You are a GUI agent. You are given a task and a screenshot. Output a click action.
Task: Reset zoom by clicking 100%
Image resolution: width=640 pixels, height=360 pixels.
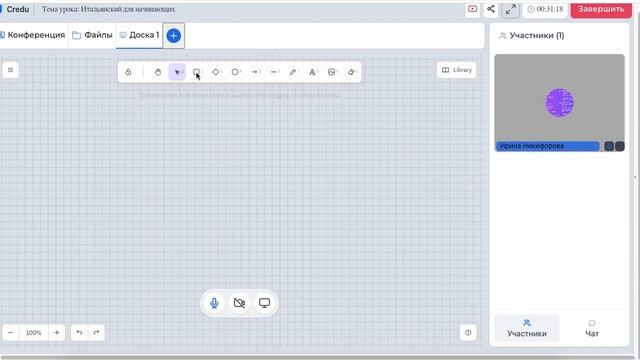click(x=33, y=333)
